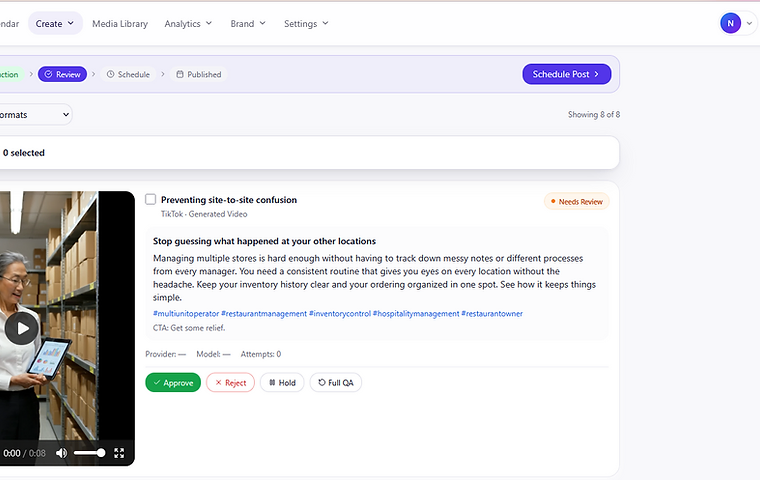Screen dimensions: 760x480
Task: Click the 'CTA: Get some relief.' text
Action: (189, 328)
